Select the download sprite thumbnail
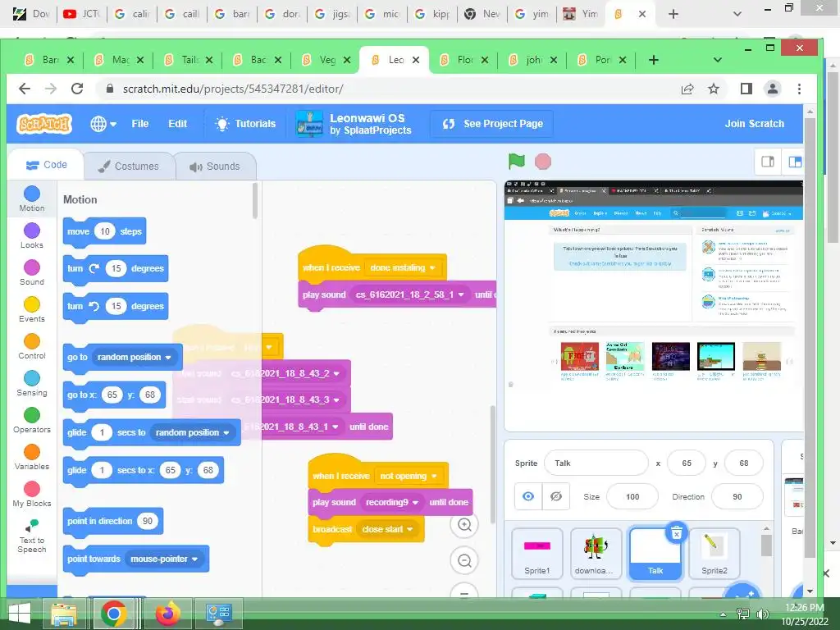This screenshot has width=840, height=630. point(596,554)
